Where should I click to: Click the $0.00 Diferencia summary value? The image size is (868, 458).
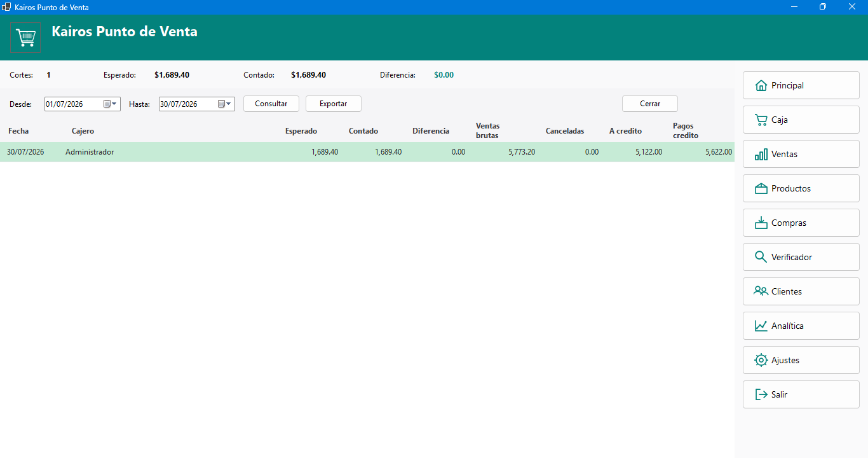[x=444, y=75]
